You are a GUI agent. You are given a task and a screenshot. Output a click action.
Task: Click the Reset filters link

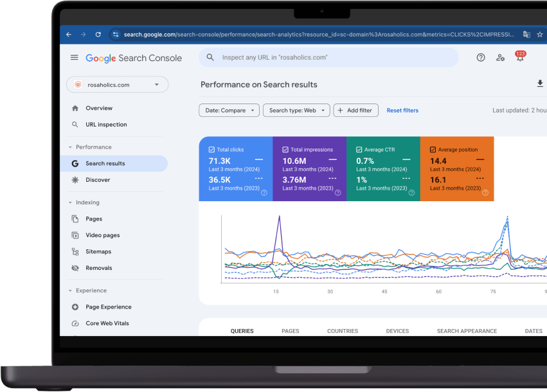coord(402,110)
